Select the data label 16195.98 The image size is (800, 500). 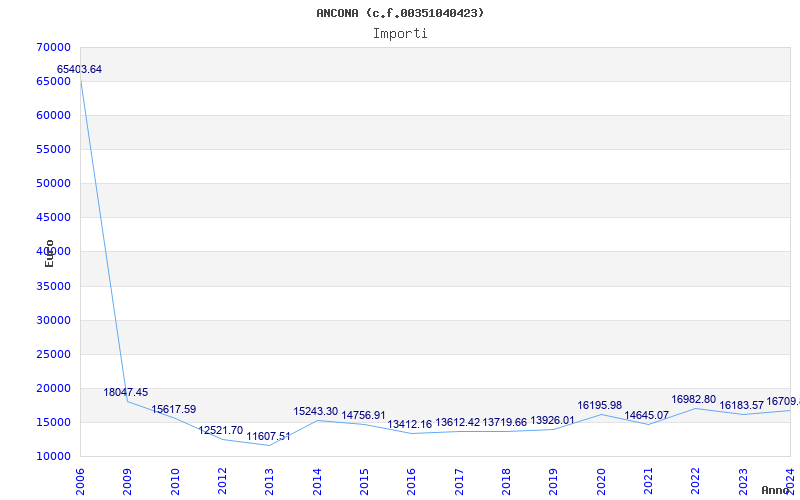[599, 405]
